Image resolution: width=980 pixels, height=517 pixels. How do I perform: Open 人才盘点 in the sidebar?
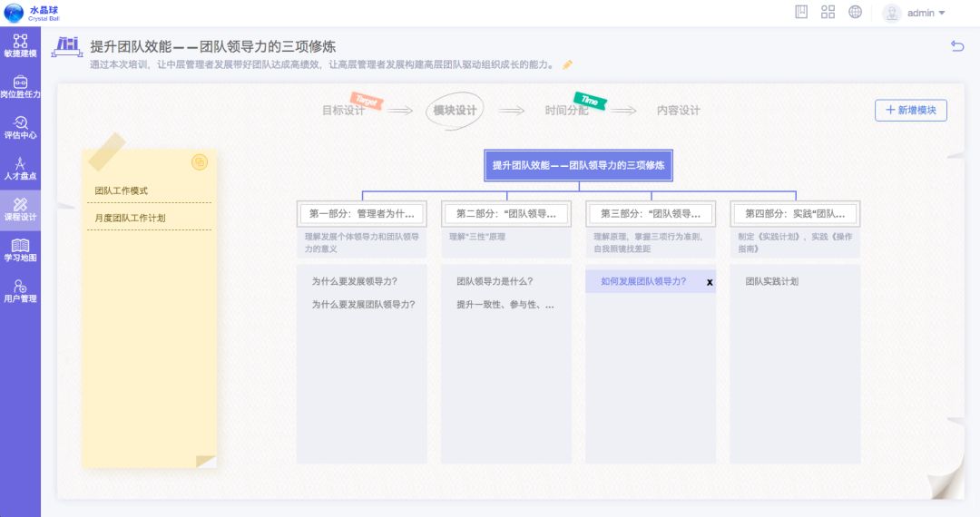click(x=20, y=169)
